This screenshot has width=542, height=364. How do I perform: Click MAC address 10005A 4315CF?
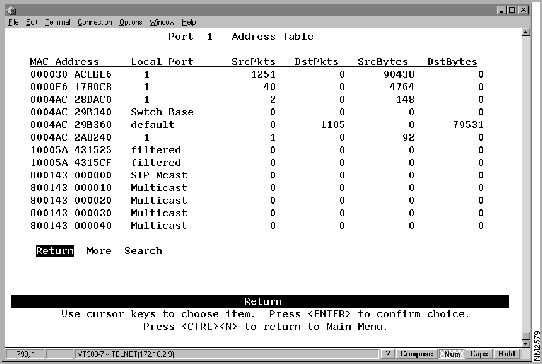[71, 162]
